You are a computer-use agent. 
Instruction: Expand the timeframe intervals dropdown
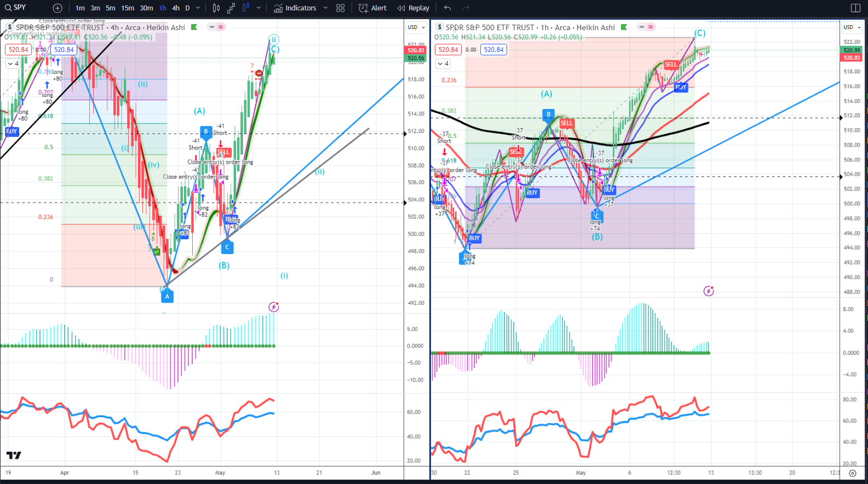[198, 8]
